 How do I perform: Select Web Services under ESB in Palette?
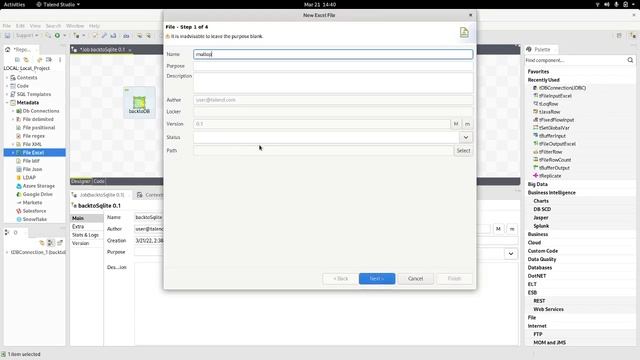(548, 309)
